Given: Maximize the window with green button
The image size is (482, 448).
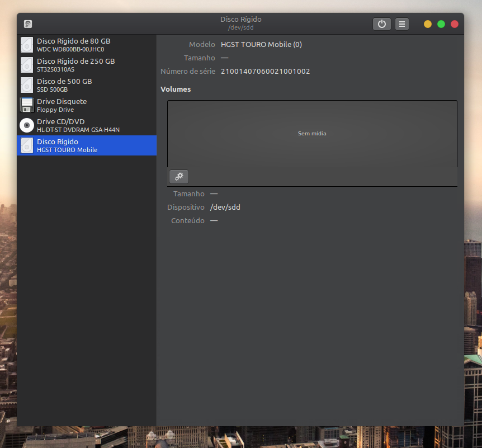Looking at the screenshot, I should (x=441, y=24).
